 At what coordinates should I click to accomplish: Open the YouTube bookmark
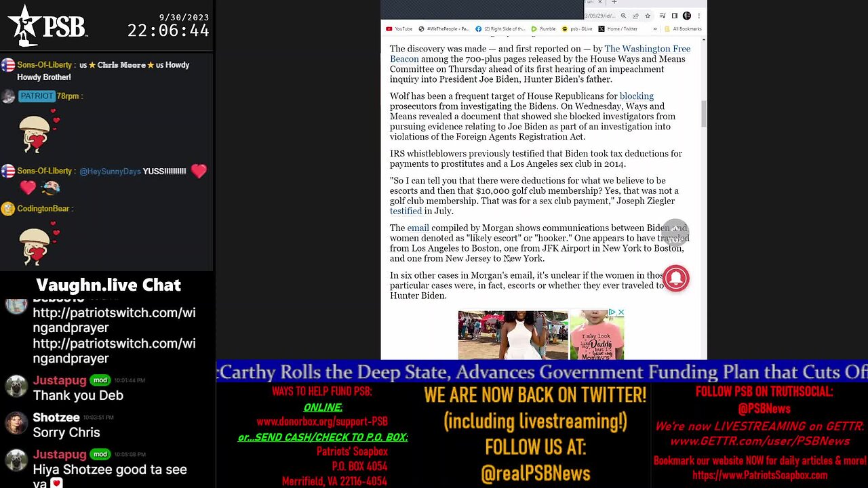pyautogui.click(x=399, y=29)
